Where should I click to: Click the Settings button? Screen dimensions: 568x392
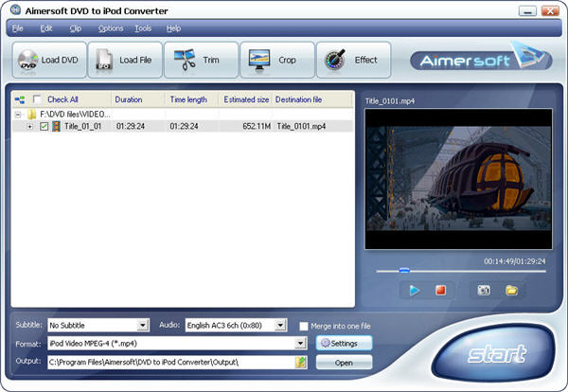click(345, 343)
